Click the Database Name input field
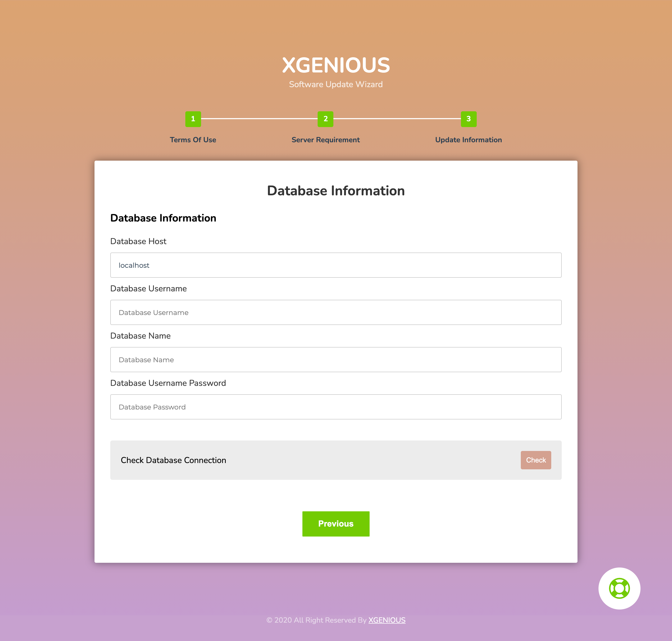This screenshot has height=641, width=672. 336,360
